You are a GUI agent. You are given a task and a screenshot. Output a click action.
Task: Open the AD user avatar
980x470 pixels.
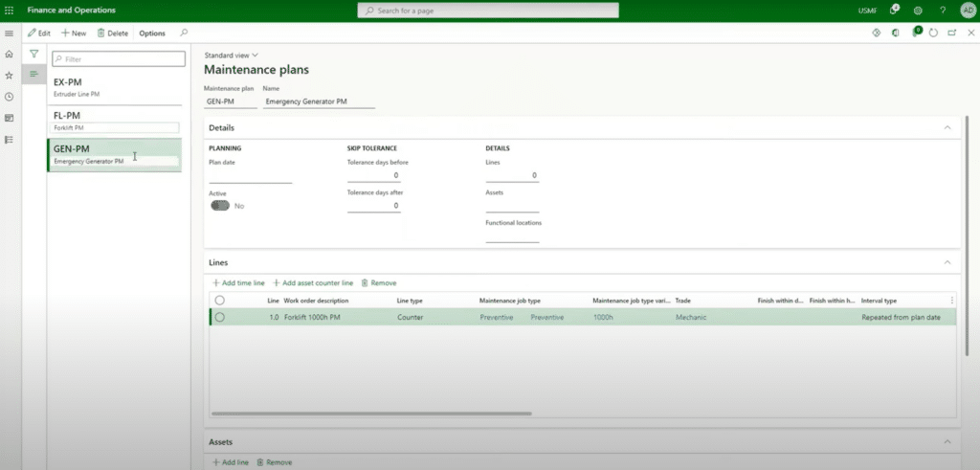coord(969,11)
